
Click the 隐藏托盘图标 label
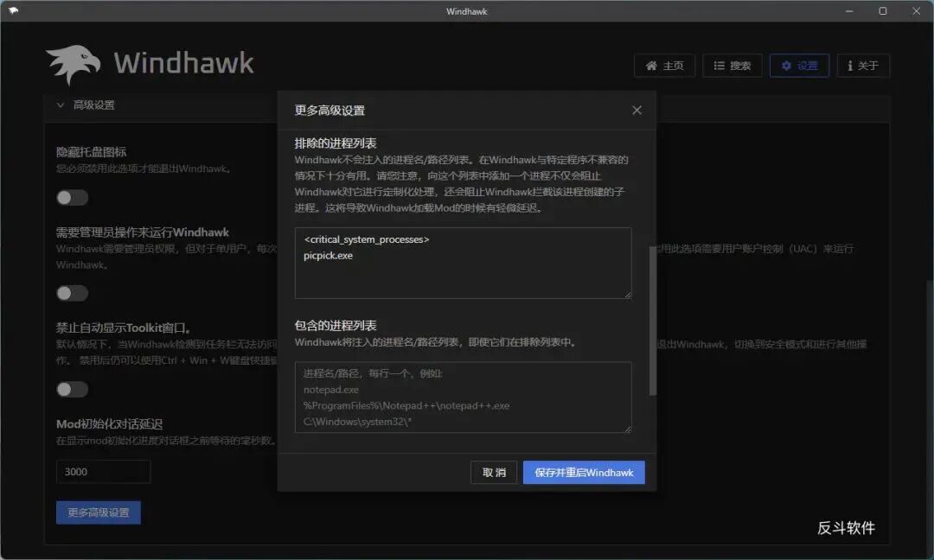(91, 152)
